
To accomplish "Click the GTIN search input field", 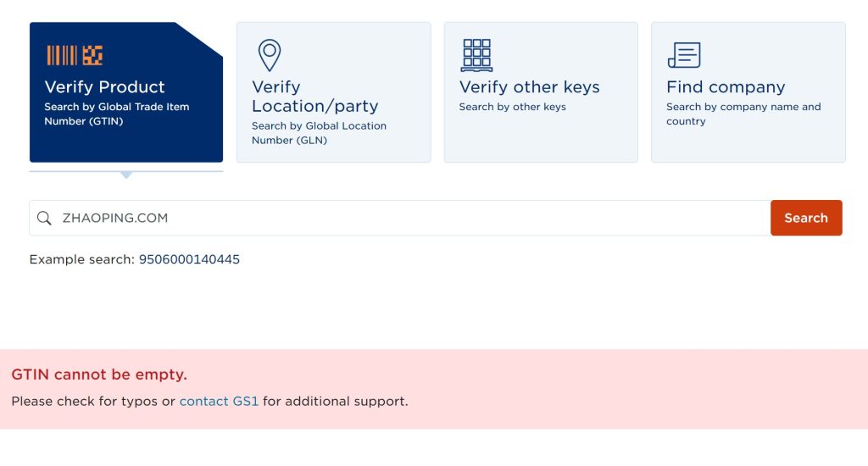I will pyautogui.click(x=400, y=218).
